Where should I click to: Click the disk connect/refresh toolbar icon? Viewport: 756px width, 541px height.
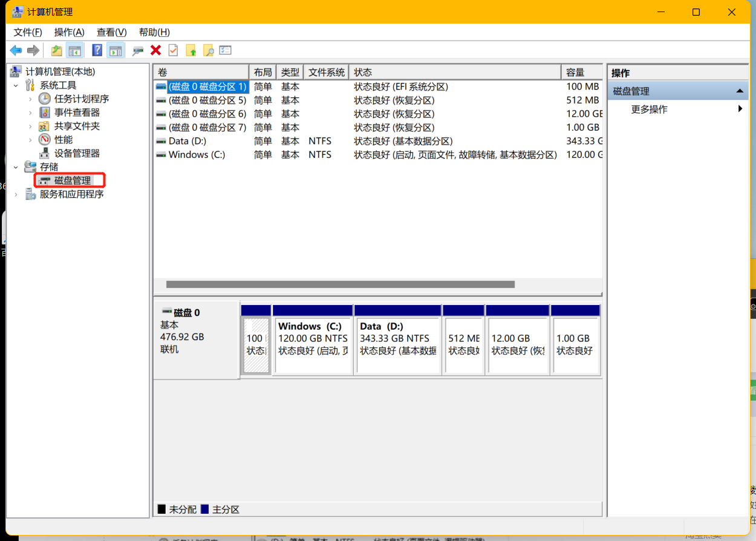click(x=138, y=51)
